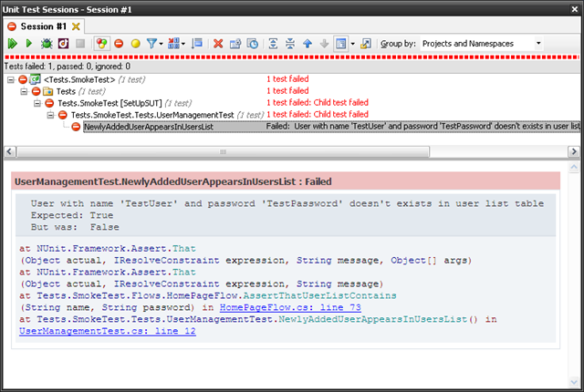The image size is (584, 392).
Task: Go to previous test with blue up arrow
Action: pyautogui.click(x=308, y=44)
